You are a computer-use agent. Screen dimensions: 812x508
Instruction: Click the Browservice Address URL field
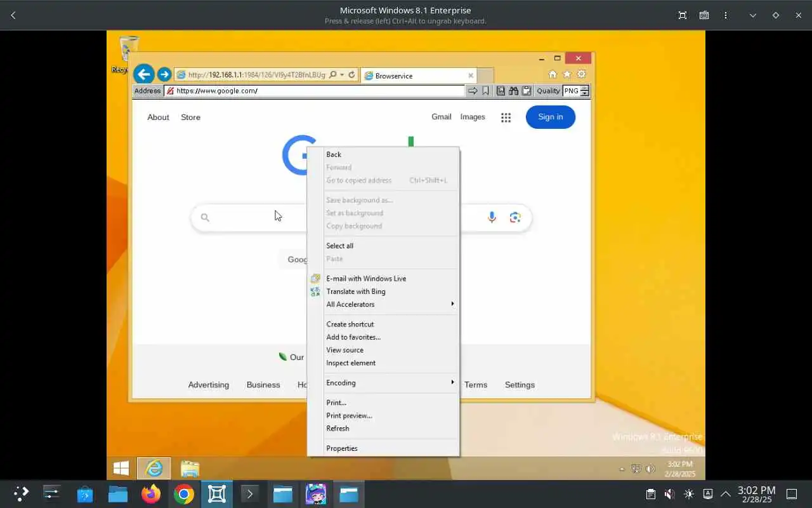pos(315,91)
